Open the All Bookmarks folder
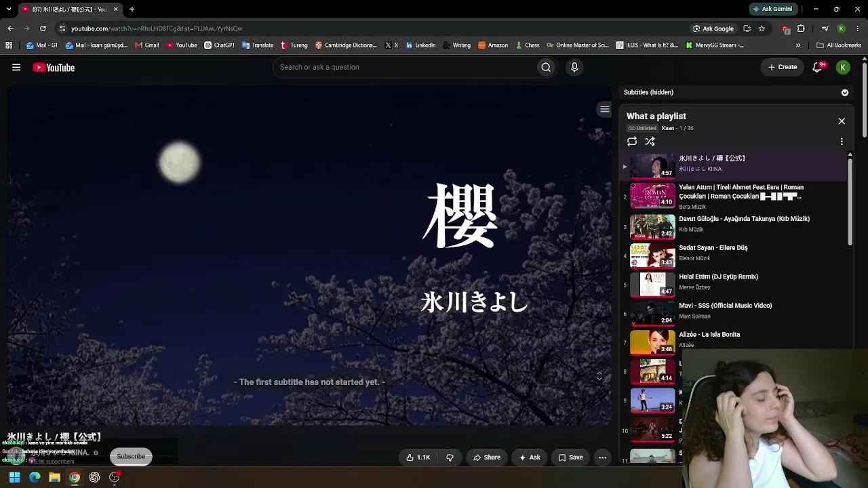The image size is (868, 488). click(839, 45)
